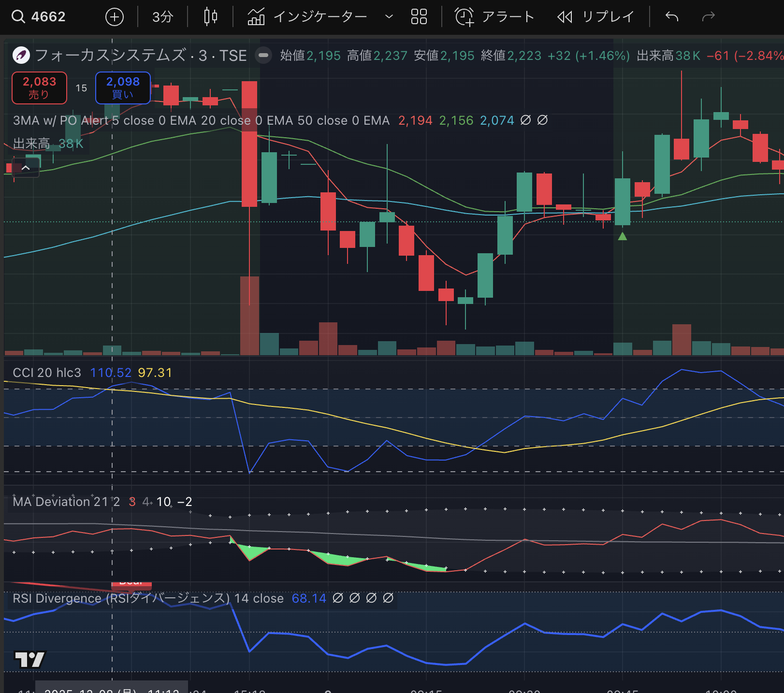Open the 3分 timeframe interval menu
The height and width of the screenshot is (693, 784).
point(162,17)
